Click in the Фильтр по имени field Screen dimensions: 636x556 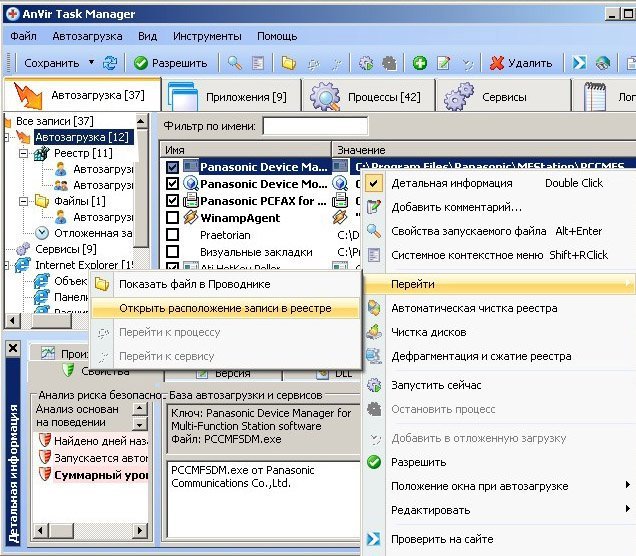pos(315,126)
